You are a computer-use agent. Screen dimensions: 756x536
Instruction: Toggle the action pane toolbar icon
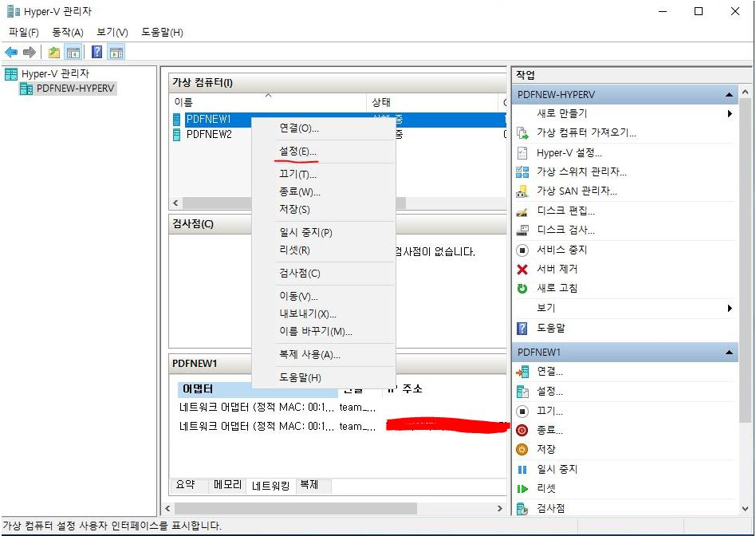pos(116,52)
